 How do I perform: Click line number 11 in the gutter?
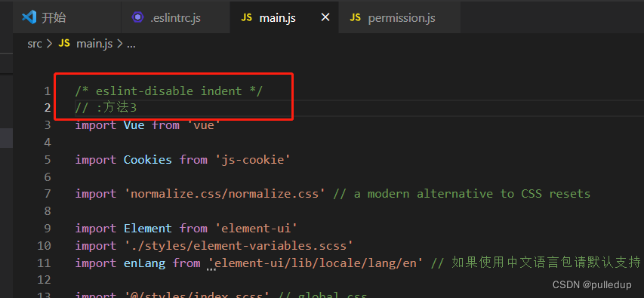point(44,263)
